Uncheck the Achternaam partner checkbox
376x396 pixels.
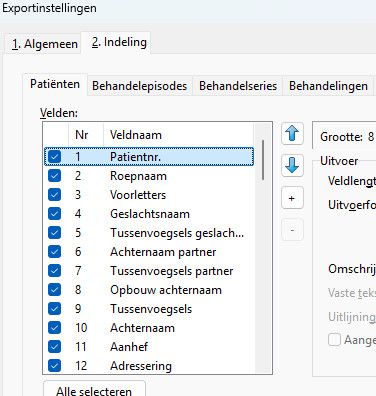[54, 252]
